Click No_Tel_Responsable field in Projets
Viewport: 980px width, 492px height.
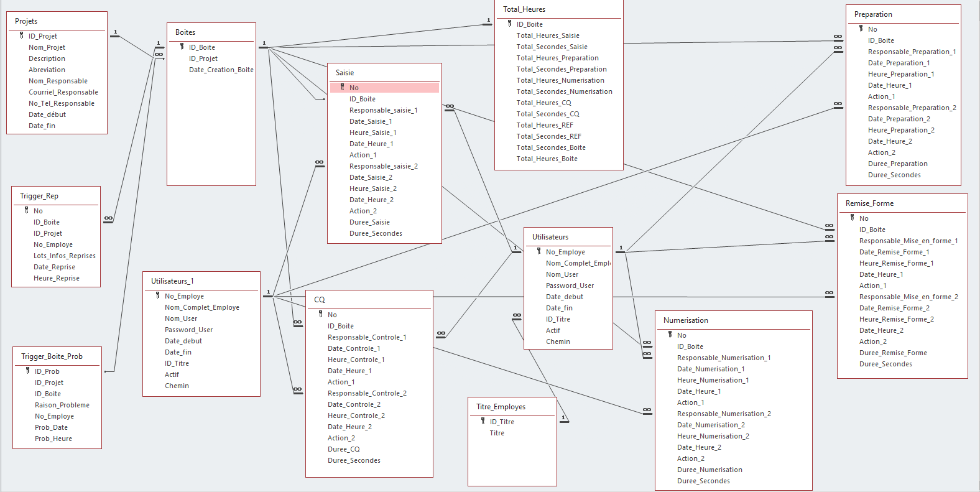61,103
